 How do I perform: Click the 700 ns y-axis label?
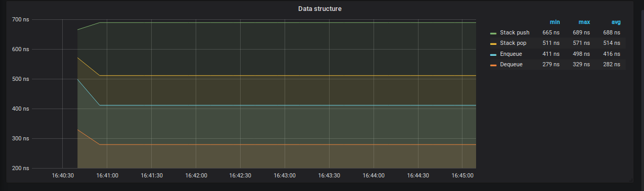pos(20,19)
